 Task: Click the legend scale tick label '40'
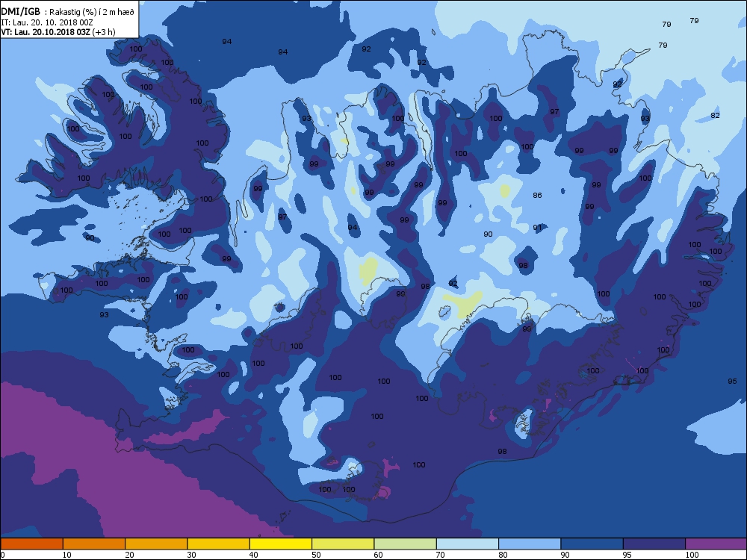254,555
